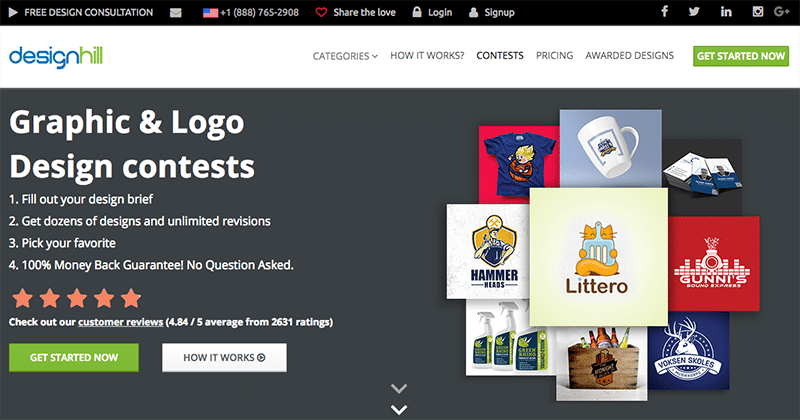Open the Littero cat logo thumbnail
This screenshot has height=420, width=800.
[598, 257]
